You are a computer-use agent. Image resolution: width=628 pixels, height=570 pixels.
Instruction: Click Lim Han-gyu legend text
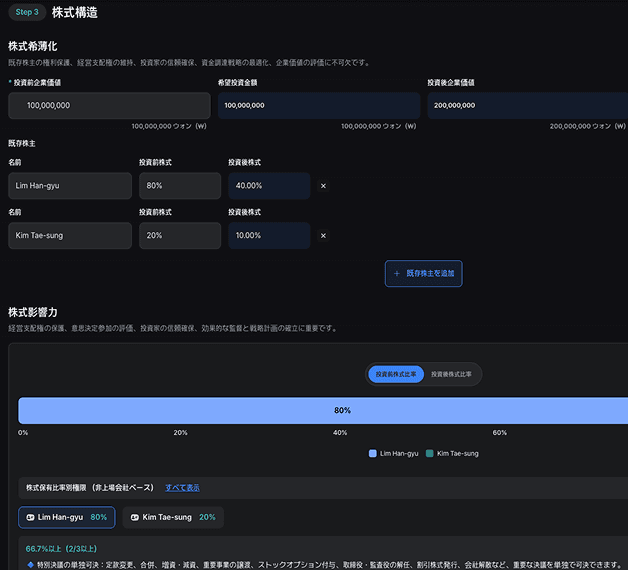tap(399, 453)
